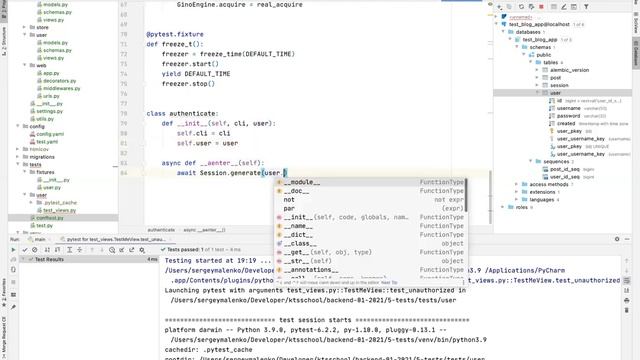Click async __aenter__() breadcrumb

[x=204, y=230]
